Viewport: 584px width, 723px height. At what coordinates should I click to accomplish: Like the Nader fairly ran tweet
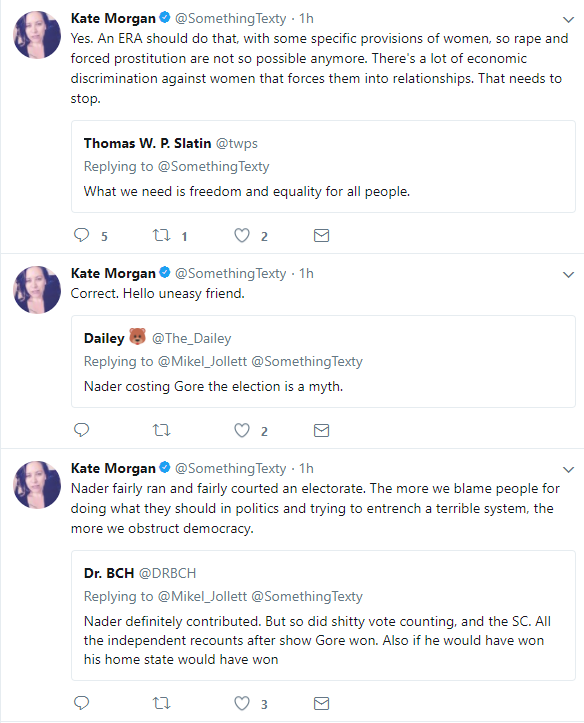point(242,703)
